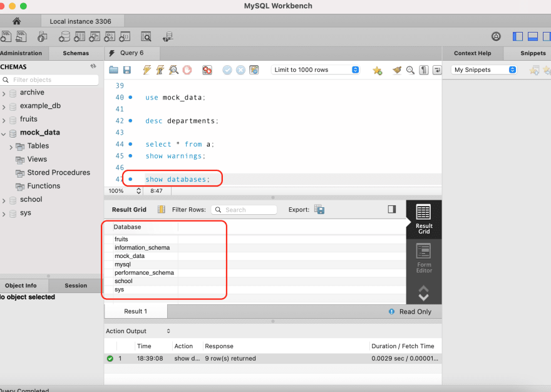551x392 pixels.
Task: Switch to the Session tab
Action: (76, 286)
